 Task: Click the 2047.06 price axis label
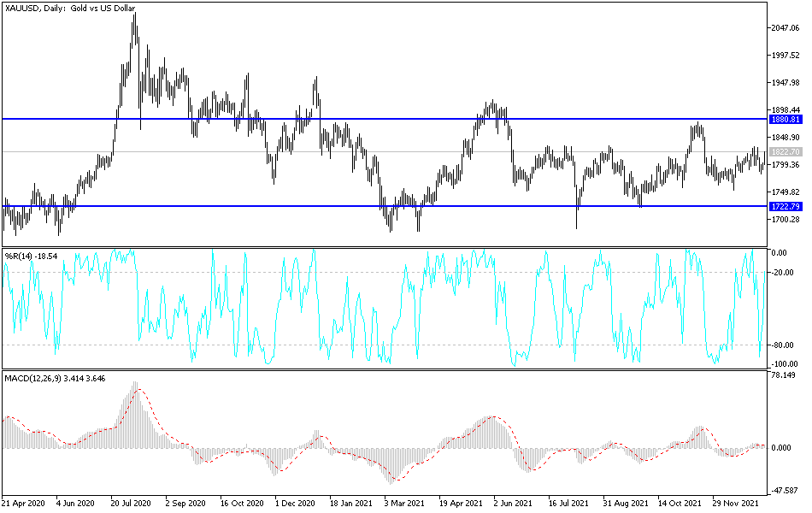[785, 28]
